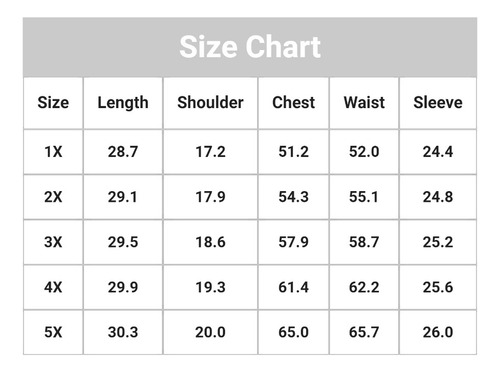This screenshot has width=500, height=372.
Task: Select the 24.4 sleeve value
Action: tap(438, 152)
